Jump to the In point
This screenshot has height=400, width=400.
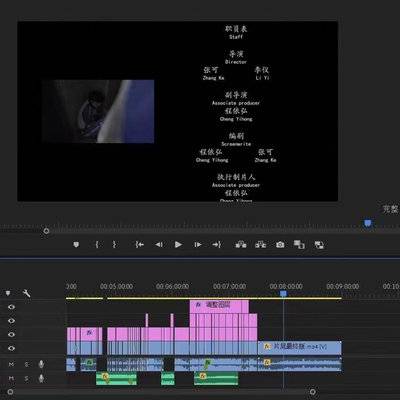tap(140, 245)
